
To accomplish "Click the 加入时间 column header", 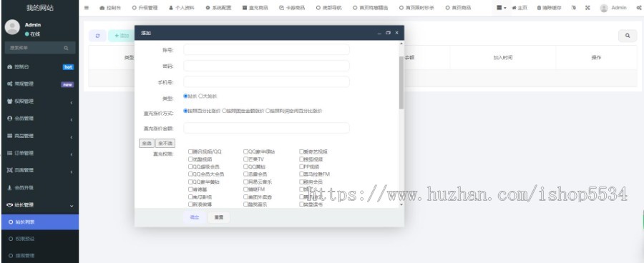I will click(503, 57).
